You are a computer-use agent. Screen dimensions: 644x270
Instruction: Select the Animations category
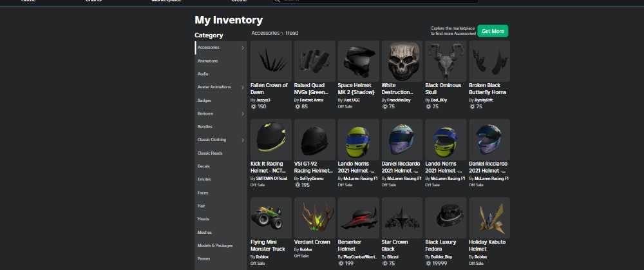(x=221, y=61)
